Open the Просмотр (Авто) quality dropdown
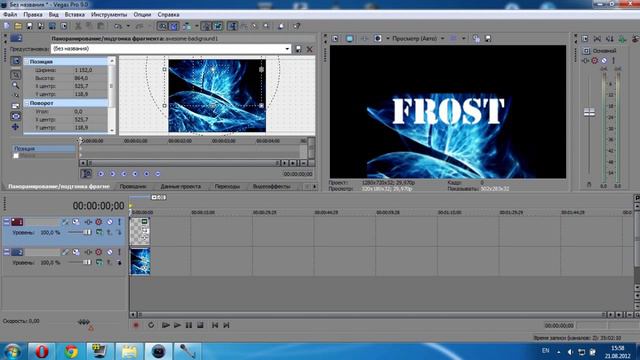Screen dimensions: 640x360 click(x=442, y=38)
